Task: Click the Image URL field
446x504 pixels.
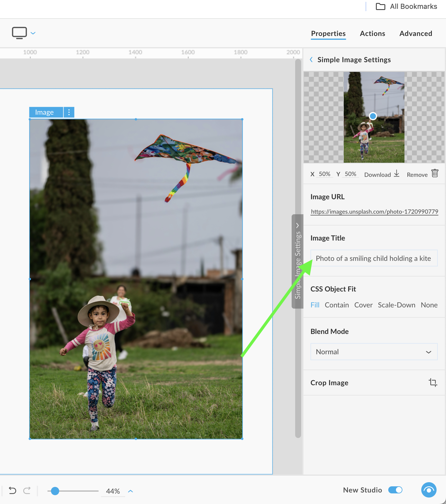Action: (x=374, y=212)
